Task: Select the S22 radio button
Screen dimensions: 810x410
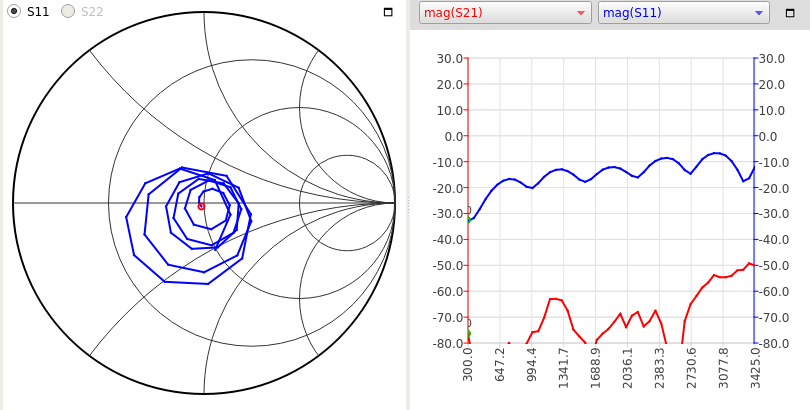Action: [x=68, y=11]
